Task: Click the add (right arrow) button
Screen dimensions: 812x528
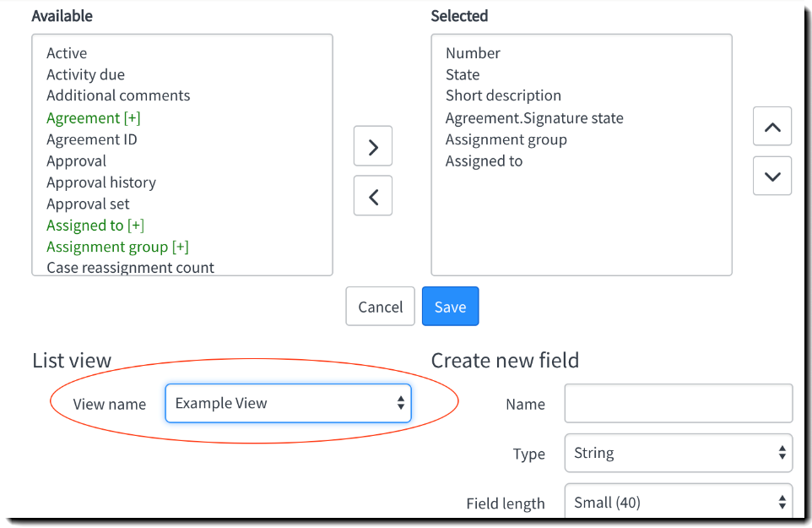Action: [373, 147]
